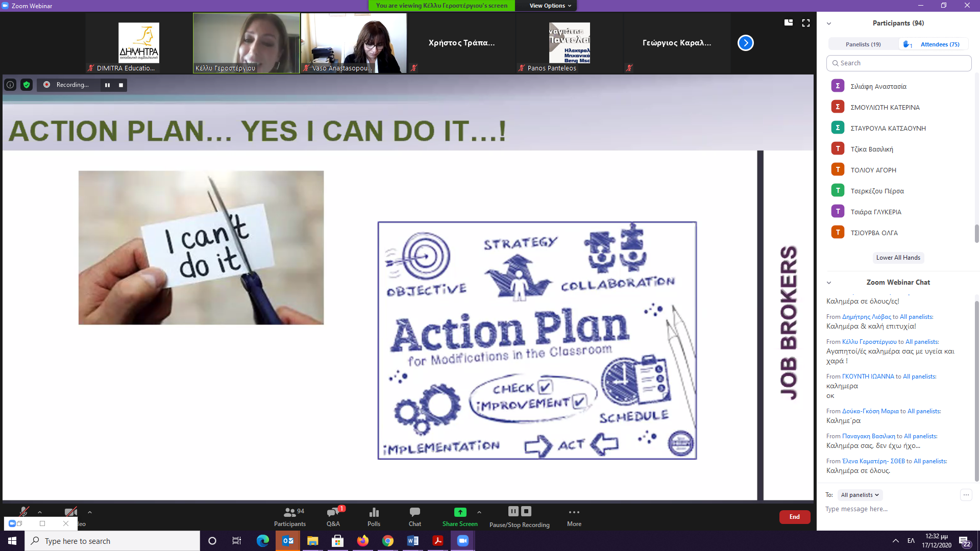Viewport: 980px width, 551px height.
Task: Click the red End button
Action: pyautogui.click(x=795, y=517)
